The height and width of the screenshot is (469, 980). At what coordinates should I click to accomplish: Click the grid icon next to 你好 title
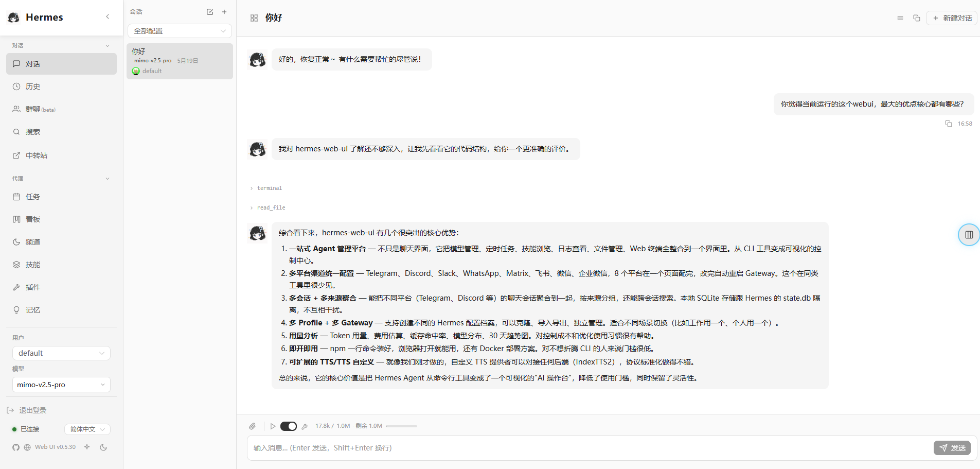point(254,18)
